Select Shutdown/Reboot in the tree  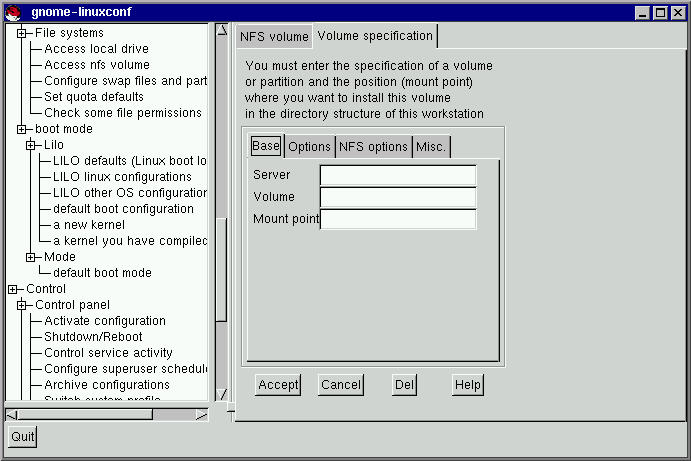pyautogui.click(x=93, y=337)
